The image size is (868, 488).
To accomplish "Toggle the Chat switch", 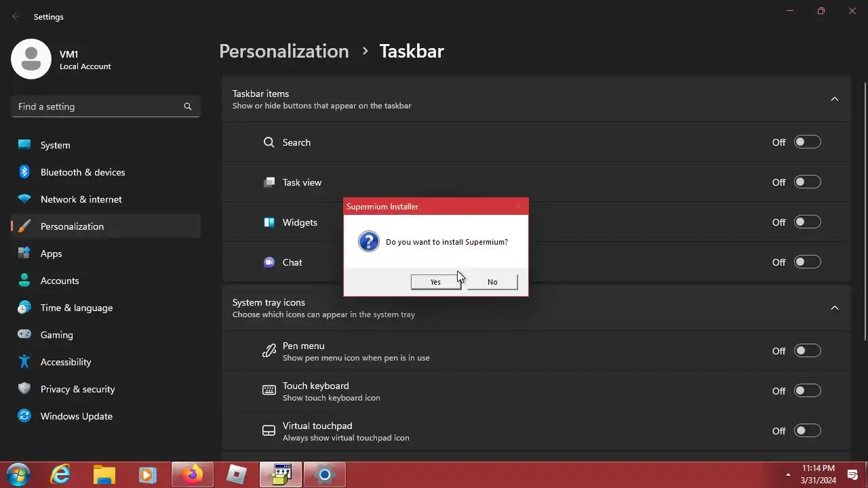I will point(808,262).
